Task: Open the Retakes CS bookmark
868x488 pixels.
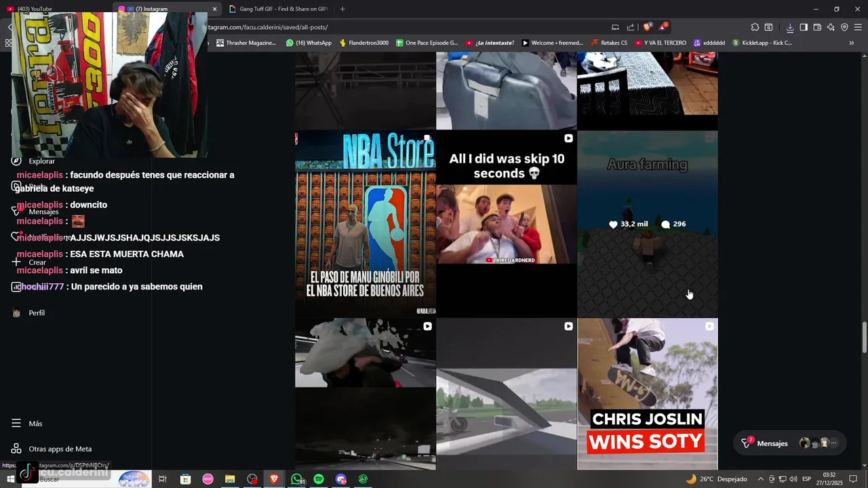Action: (x=609, y=43)
